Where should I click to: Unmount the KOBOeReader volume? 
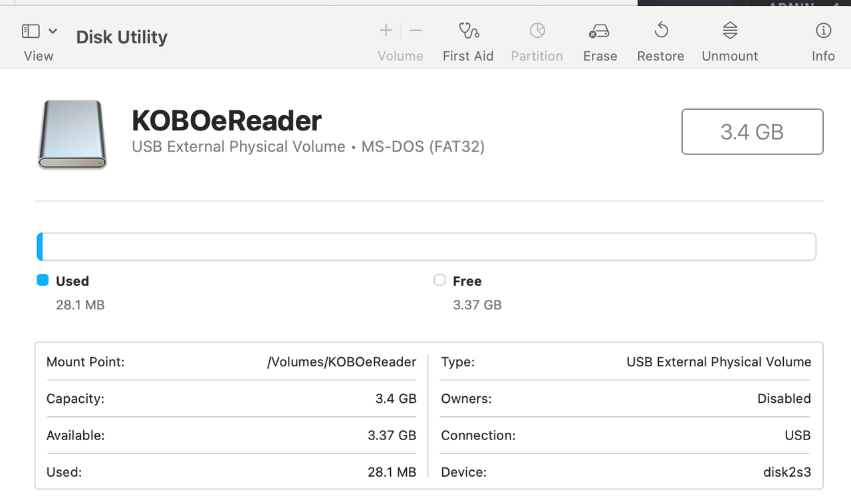pyautogui.click(x=730, y=30)
